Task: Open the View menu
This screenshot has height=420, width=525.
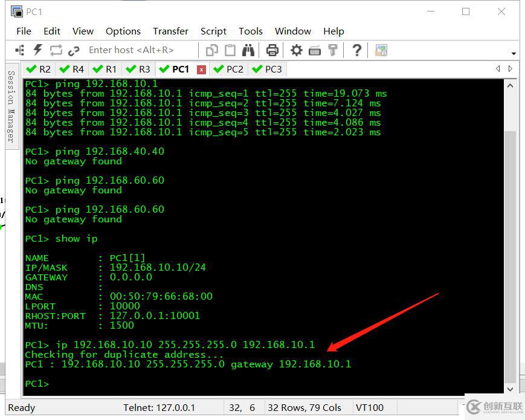Action: (x=83, y=31)
